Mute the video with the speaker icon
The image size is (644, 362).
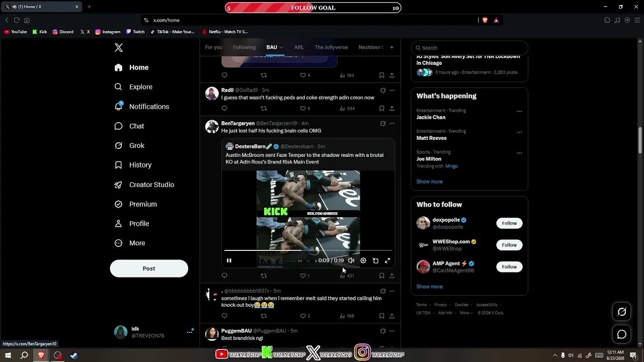[x=351, y=260]
